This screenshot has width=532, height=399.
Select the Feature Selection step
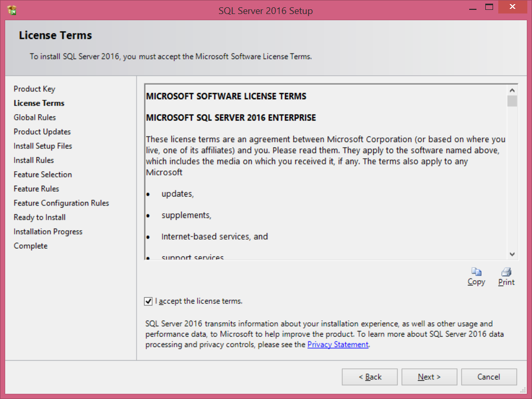43,174
